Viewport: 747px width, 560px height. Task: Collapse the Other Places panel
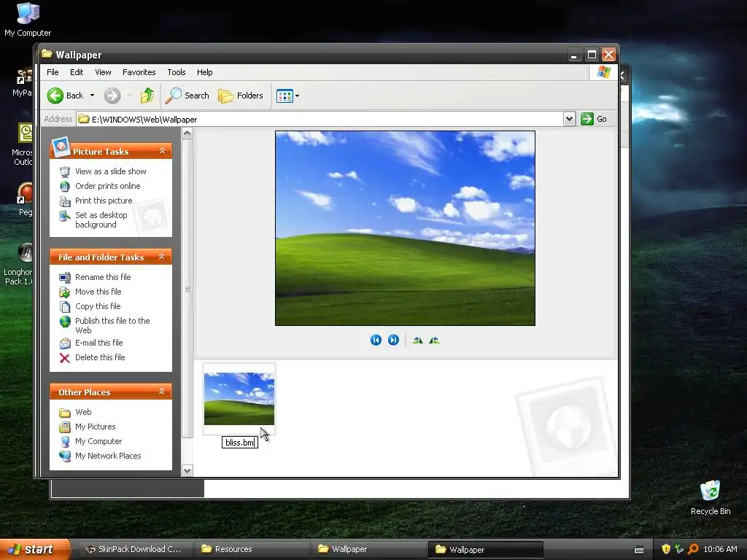pos(161,392)
